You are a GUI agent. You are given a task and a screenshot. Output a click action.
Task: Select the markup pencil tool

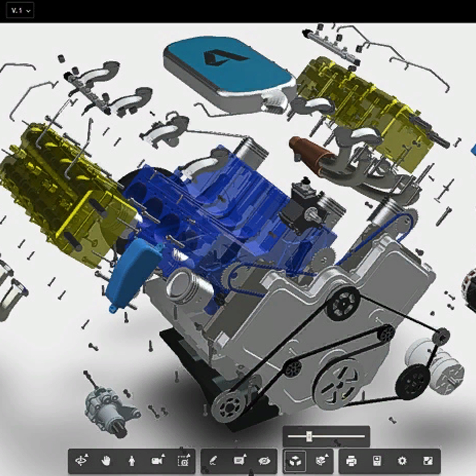(213, 460)
